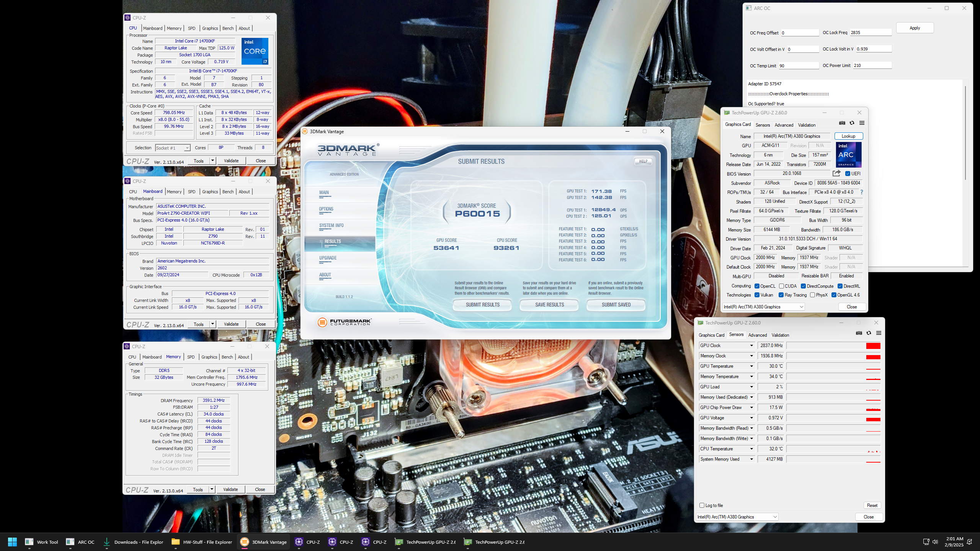Viewport: 980px width, 551px height.
Task: Click CPU-Z title icon in top CPU-Z window
Action: pyautogui.click(x=128, y=18)
